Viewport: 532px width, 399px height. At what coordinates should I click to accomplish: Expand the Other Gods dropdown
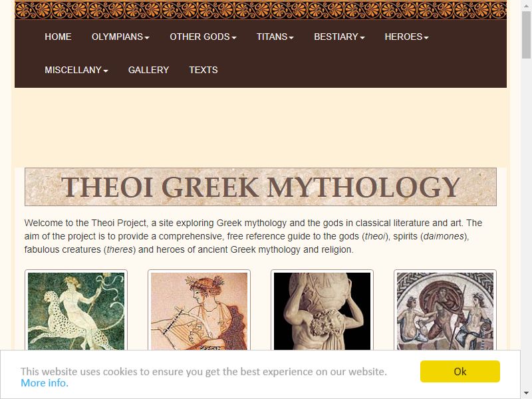[203, 37]
